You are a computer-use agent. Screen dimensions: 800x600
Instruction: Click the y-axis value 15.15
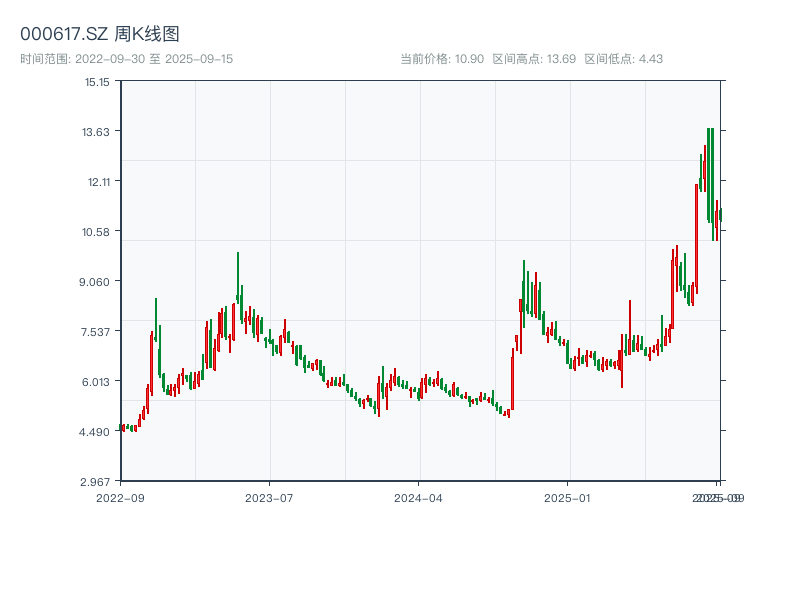pos(97,82)
